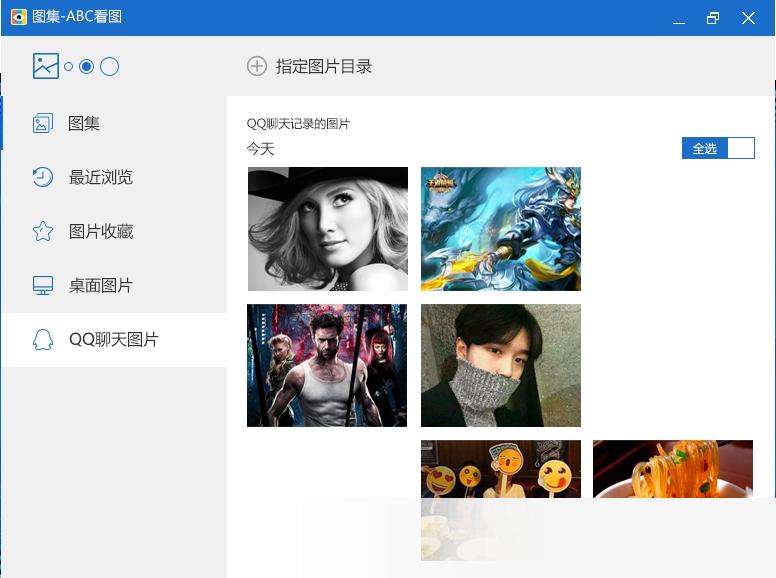The width and height of the screenshot is (776, 578).
Task: Open the 图集 sidebar tab
Action: (x=114, y=123)
